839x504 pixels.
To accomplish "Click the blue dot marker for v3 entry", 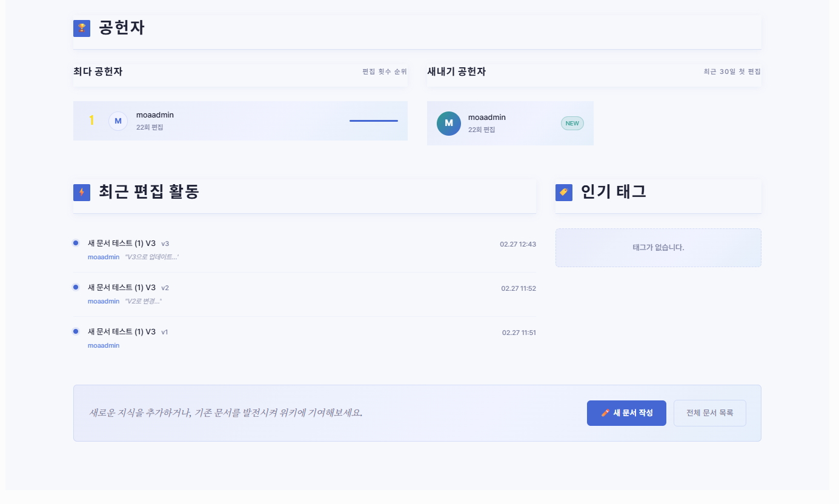I will coord(76,243).
